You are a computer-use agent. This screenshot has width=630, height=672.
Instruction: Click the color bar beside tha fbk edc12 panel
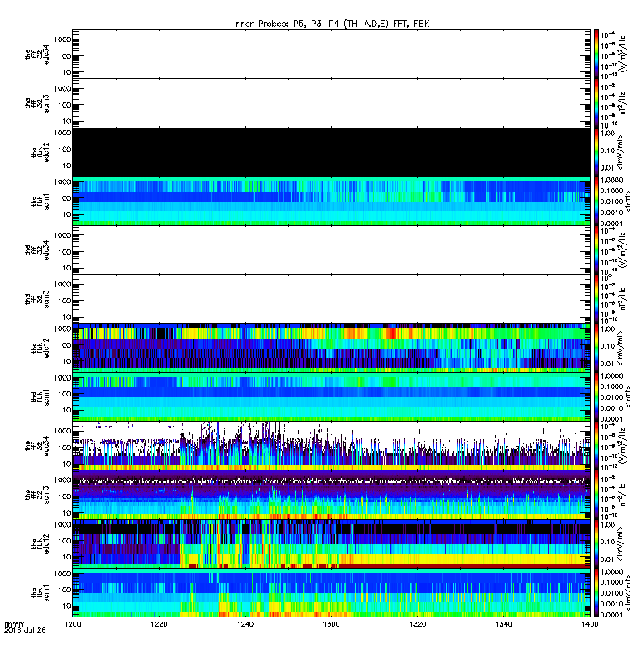(596, 152)
